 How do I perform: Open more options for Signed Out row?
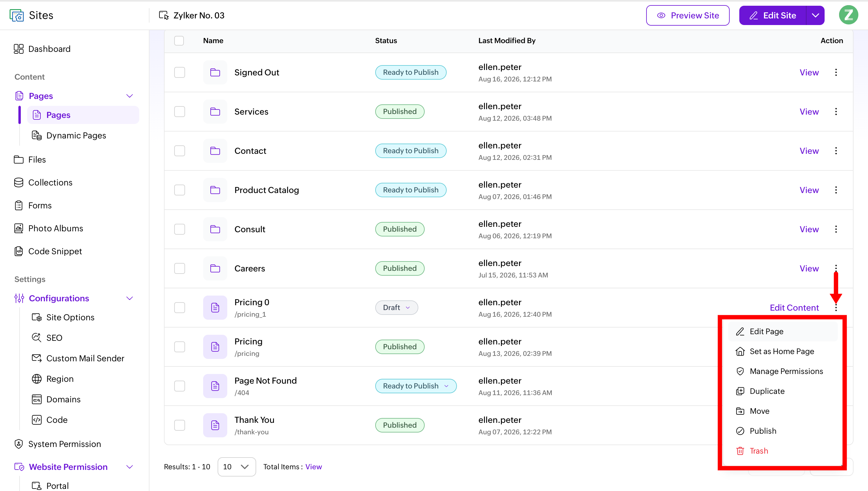point(836,72)
